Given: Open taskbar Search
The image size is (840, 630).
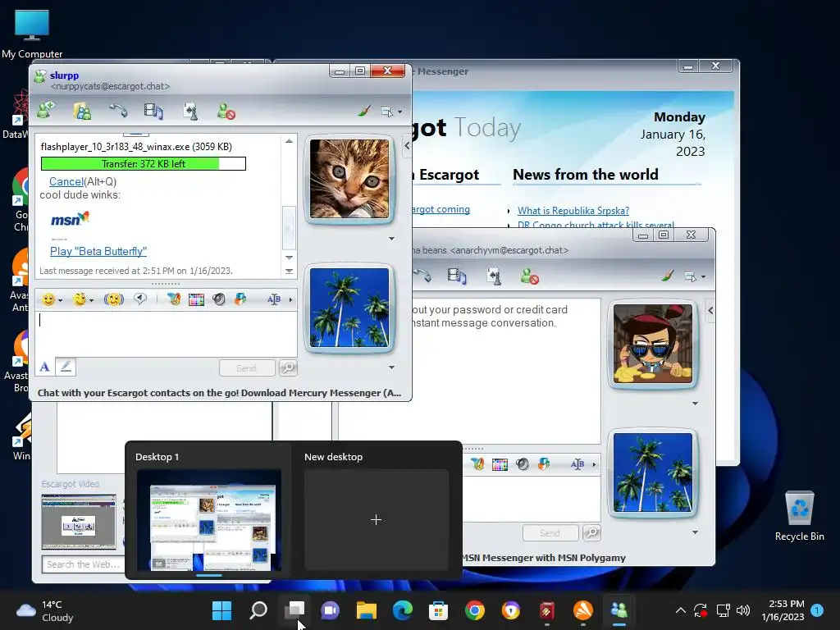Looking at the screenshot, I should coord(258,610).
